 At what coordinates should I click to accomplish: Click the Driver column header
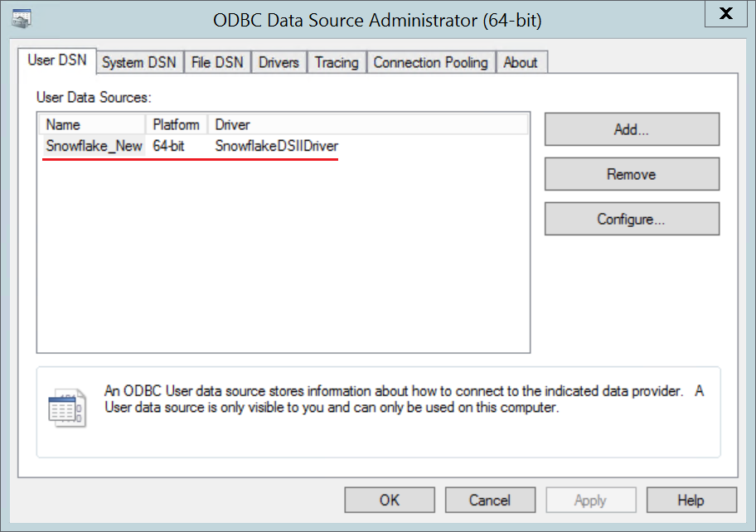coord(365,124)
